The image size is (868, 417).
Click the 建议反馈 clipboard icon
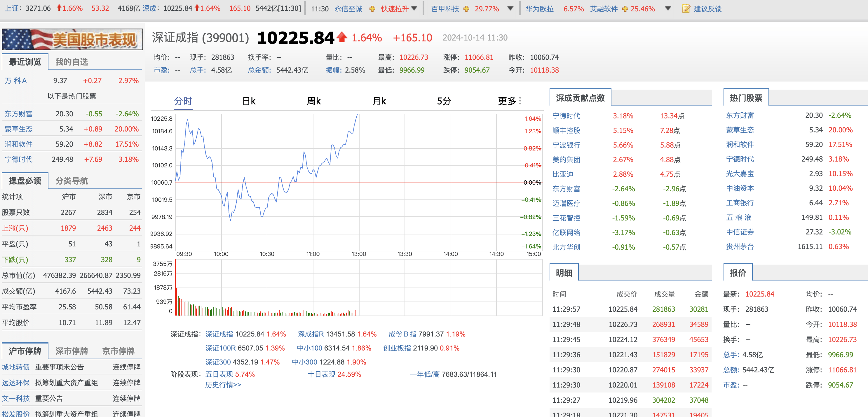pyautogui.click(x=686, y=9)
